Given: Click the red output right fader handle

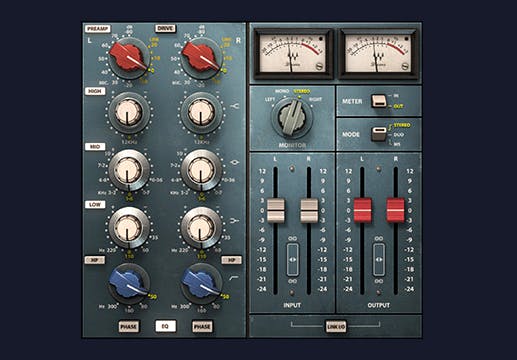Looking at the screenshot, I should click(x=396, y=210).
